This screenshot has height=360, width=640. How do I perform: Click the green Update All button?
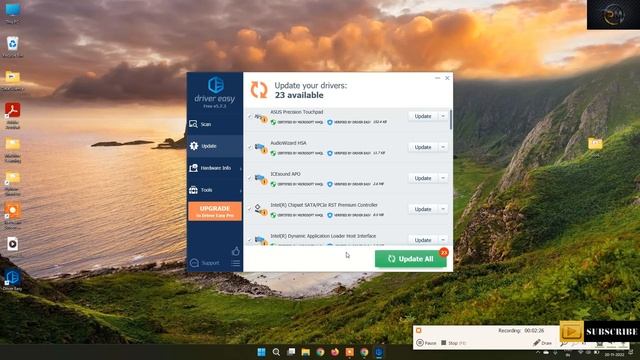411,259
